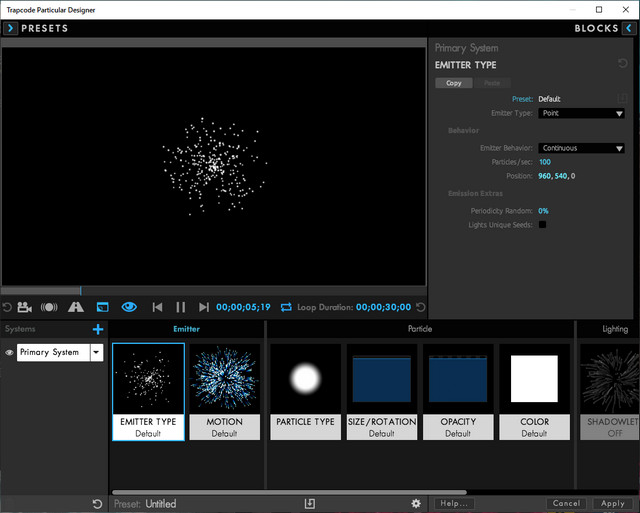640x513 pixels.
Task: Expand the Presets panel
Action: 11,29
